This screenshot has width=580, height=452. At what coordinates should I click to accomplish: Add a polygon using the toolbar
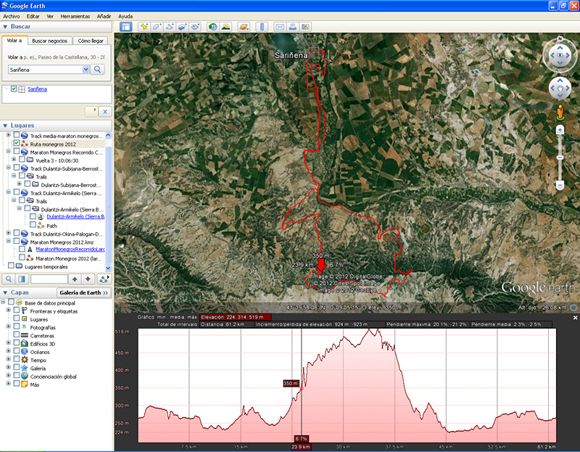coord(157,27)
